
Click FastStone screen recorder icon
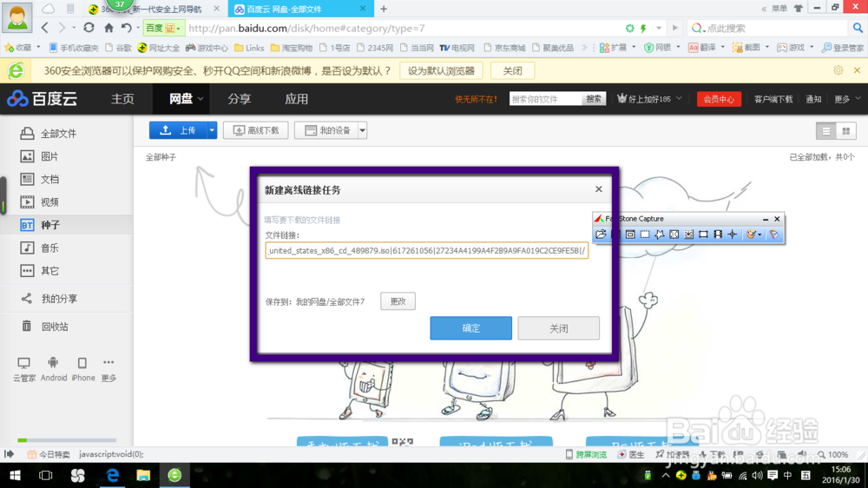(718, 234)
